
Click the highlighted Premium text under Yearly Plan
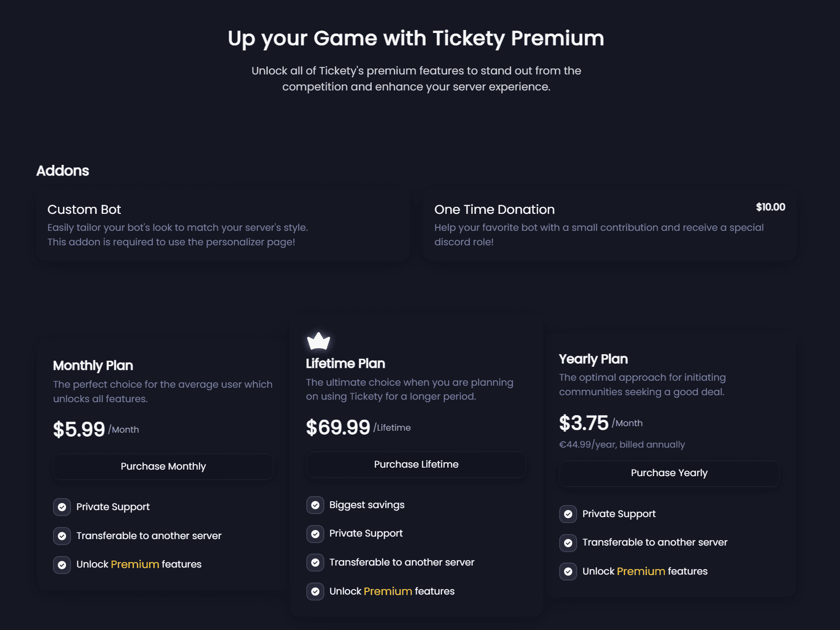[x=641, y=571]
